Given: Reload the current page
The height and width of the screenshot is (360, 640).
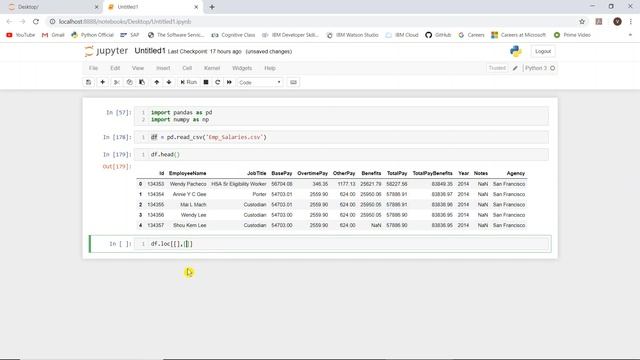Looking at the screenshot, I should (36, 22).
